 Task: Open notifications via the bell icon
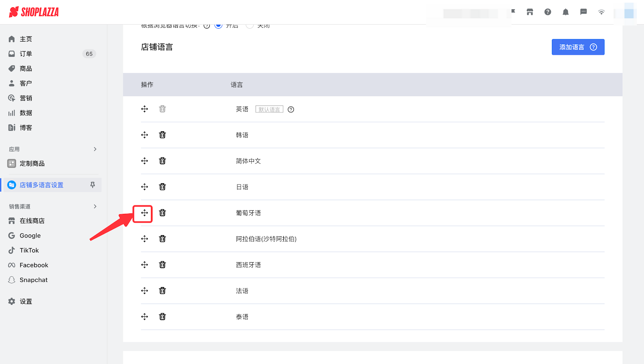pyautogui.click(x=565, y=12)
